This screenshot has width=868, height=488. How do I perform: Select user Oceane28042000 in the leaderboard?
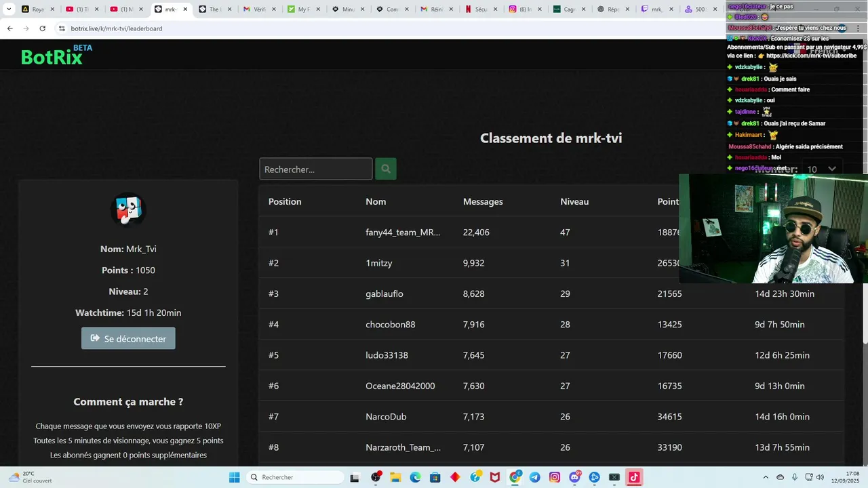pos(400,386)
